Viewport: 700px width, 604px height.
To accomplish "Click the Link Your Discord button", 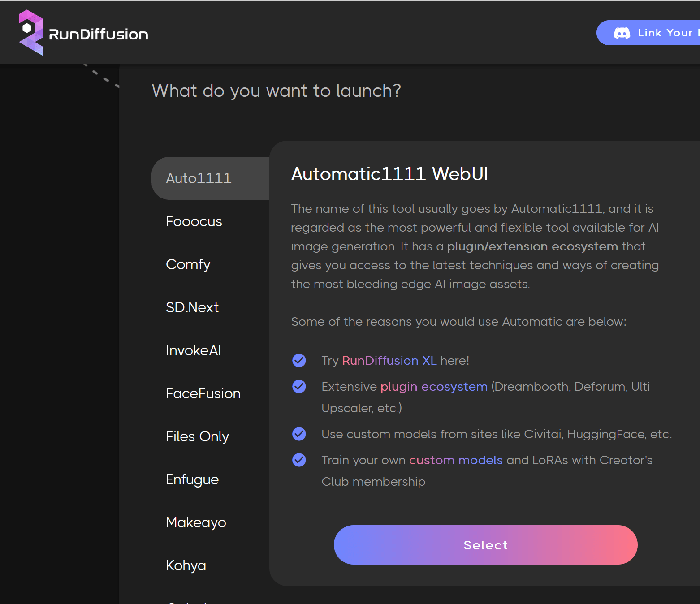I will [648, 33].
